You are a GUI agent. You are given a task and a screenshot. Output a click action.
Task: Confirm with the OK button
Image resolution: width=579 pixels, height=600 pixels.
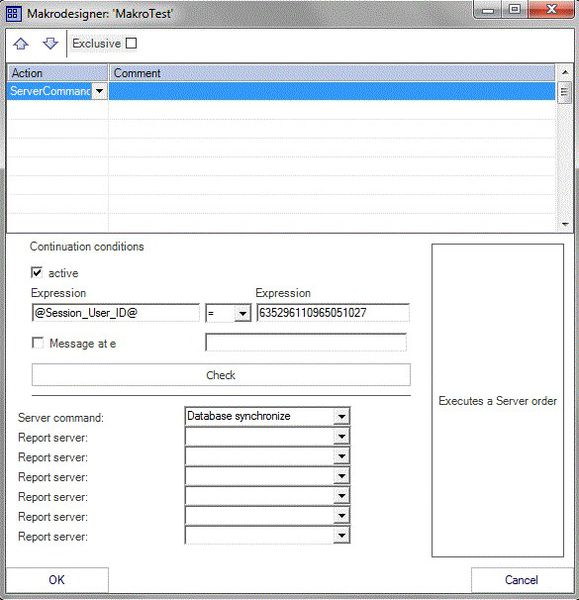click(x=57, y=580)
